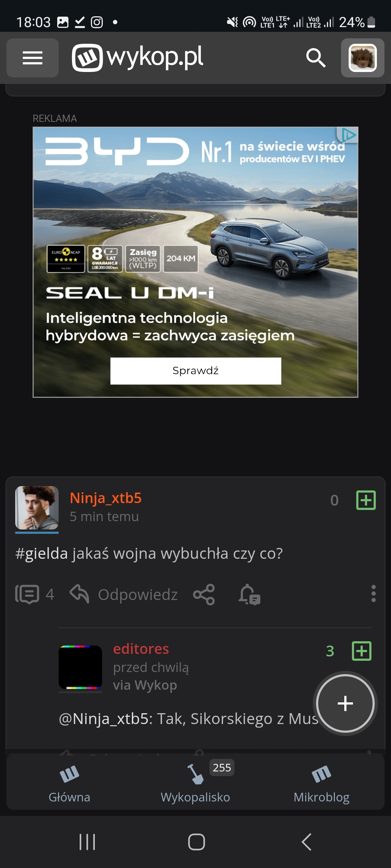
Task: Open profile avatar menu in header
Action: click(x=362, y=58)
